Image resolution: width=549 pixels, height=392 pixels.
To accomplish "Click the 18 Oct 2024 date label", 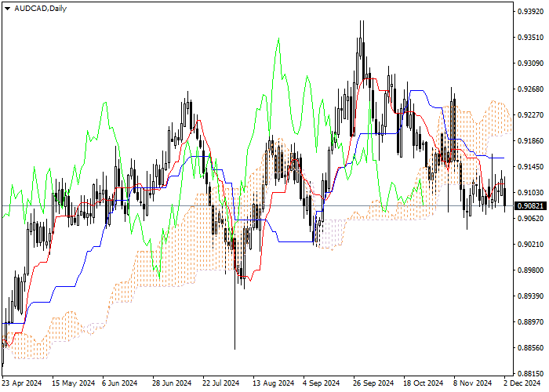I will pyautogui.click(x=424, y=383).
